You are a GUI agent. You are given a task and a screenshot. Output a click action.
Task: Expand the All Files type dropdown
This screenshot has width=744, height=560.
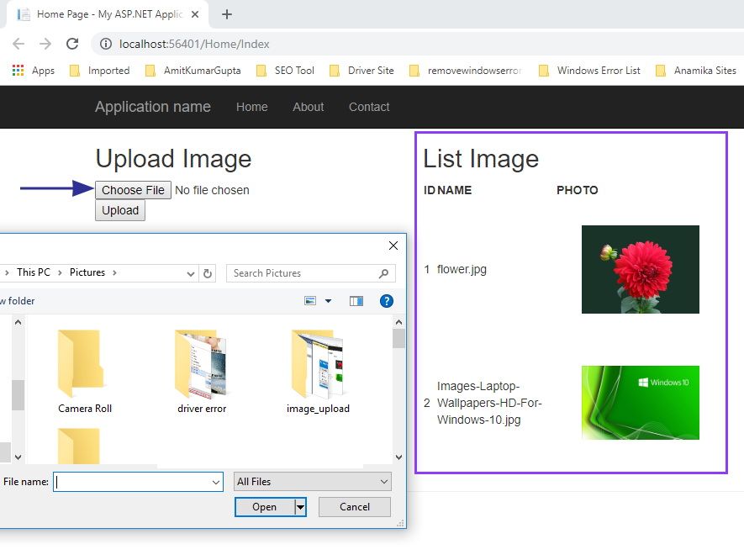384,482
